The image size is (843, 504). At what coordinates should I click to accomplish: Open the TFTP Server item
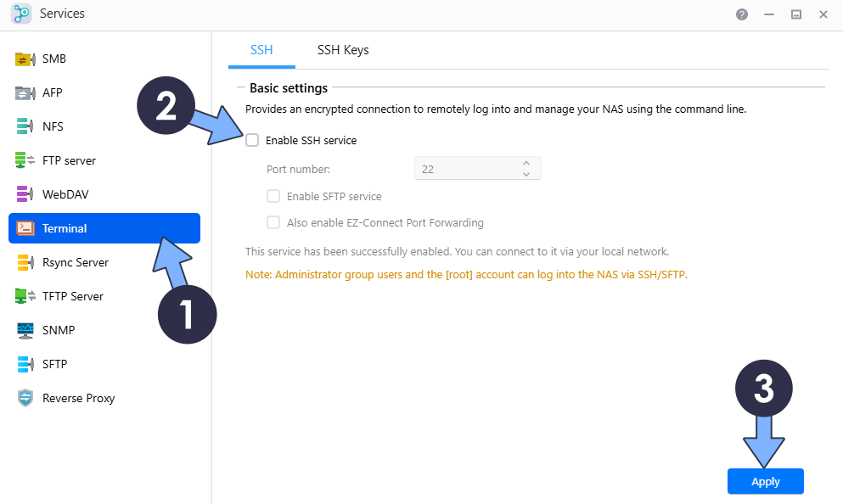point(72,296)
